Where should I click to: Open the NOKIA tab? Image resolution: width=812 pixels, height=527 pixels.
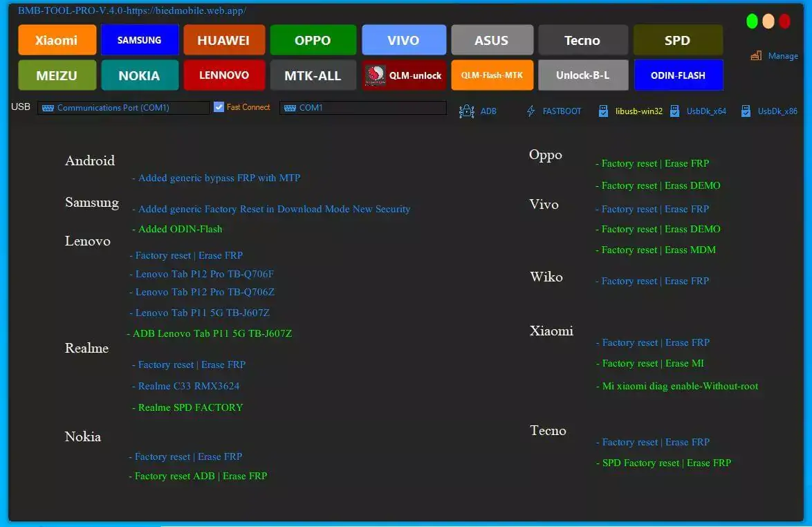coord(139,75)
